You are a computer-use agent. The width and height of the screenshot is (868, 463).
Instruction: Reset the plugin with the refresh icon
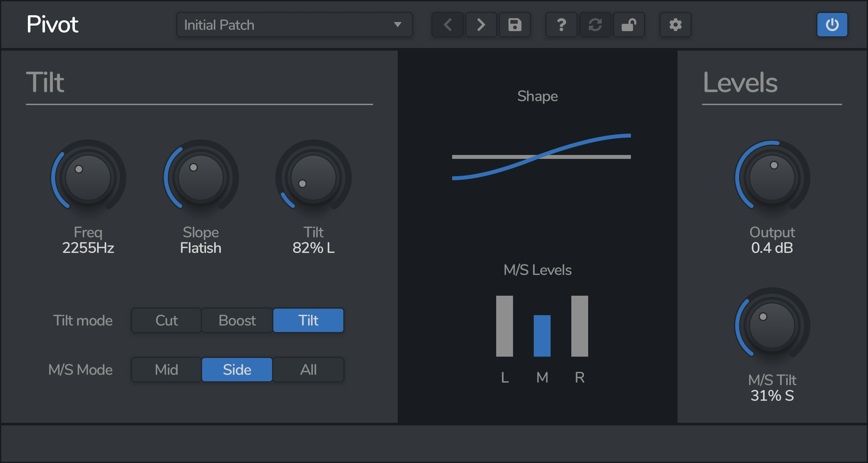[x=595, y=25]
